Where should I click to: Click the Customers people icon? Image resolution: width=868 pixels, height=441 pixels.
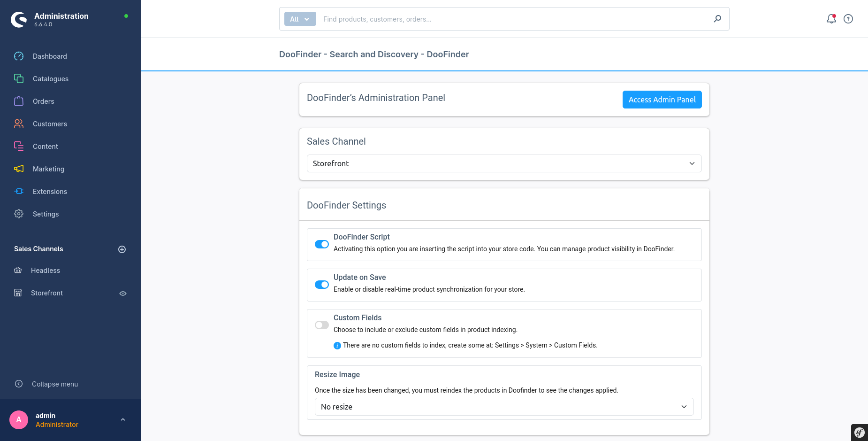19,124
